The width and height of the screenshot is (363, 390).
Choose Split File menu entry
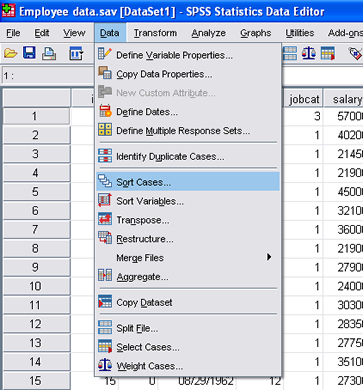[188, 328]
